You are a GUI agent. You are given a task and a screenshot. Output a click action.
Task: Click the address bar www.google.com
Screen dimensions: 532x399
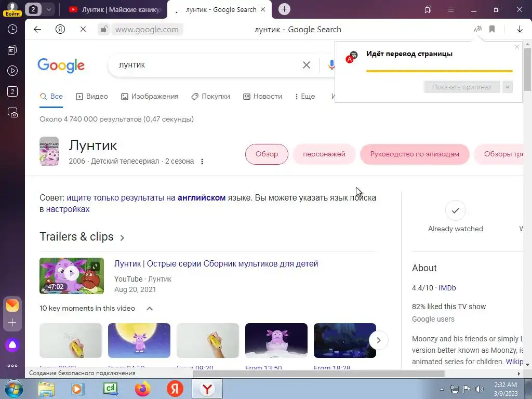(x=147, y=30)
